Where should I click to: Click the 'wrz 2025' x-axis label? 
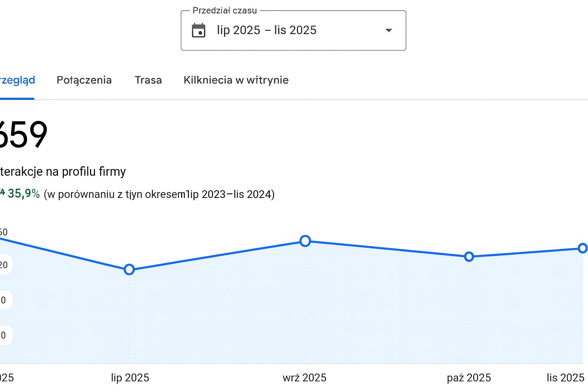click(x=304, y=378)
